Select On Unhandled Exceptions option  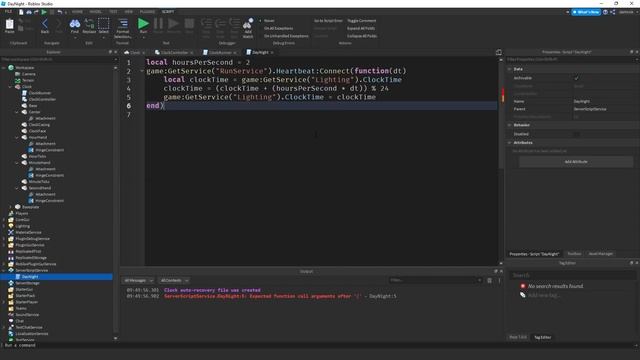[x=286, y=36]
